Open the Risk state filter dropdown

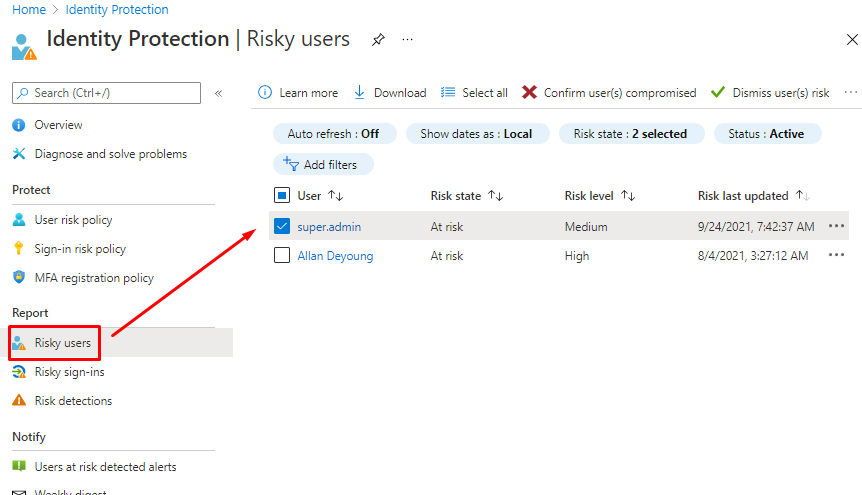(631, 134)
